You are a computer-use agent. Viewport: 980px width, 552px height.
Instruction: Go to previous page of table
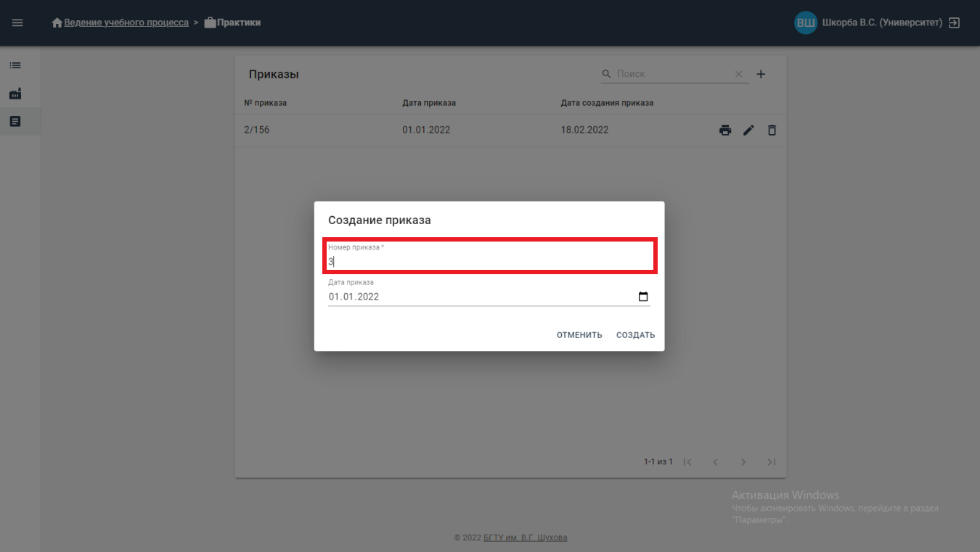(x=715, y=462)
